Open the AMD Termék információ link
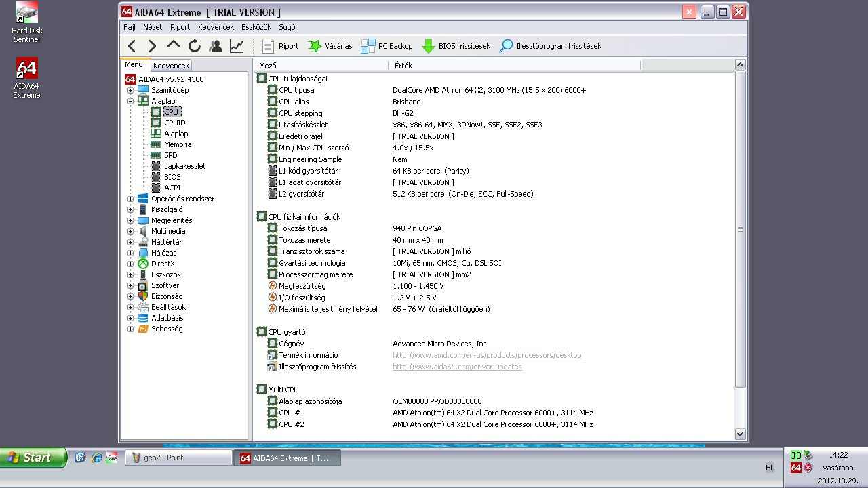The width and height of the screenshot is (868, 488). click(x=487, y=355)
